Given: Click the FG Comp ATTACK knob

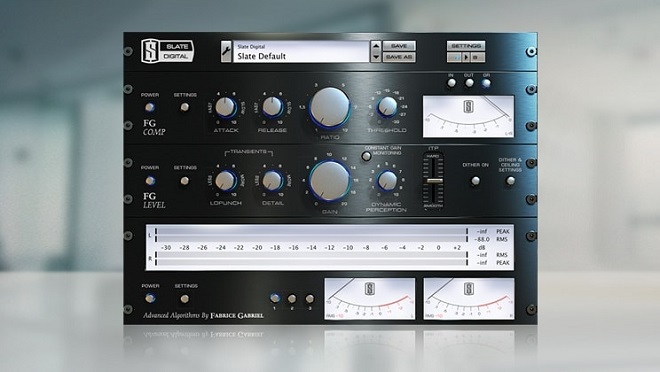Looking at the screenshot, I should [x=226, y=107].
